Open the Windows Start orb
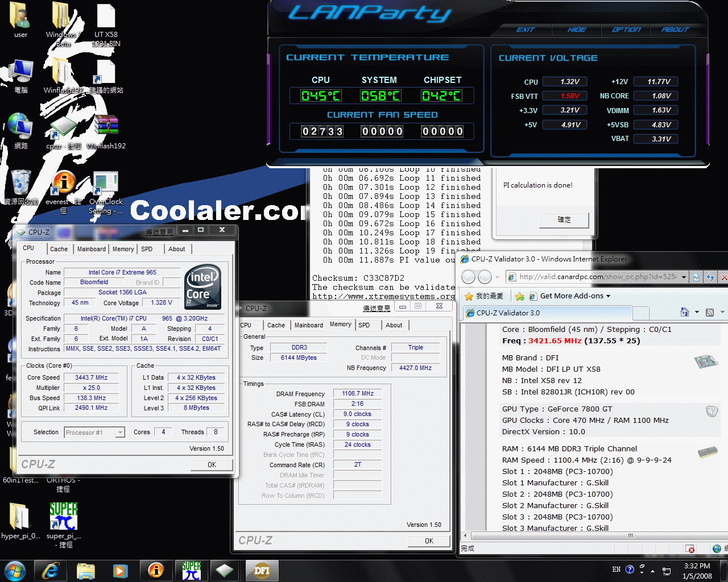728x582 pixels. click(14, 571)
